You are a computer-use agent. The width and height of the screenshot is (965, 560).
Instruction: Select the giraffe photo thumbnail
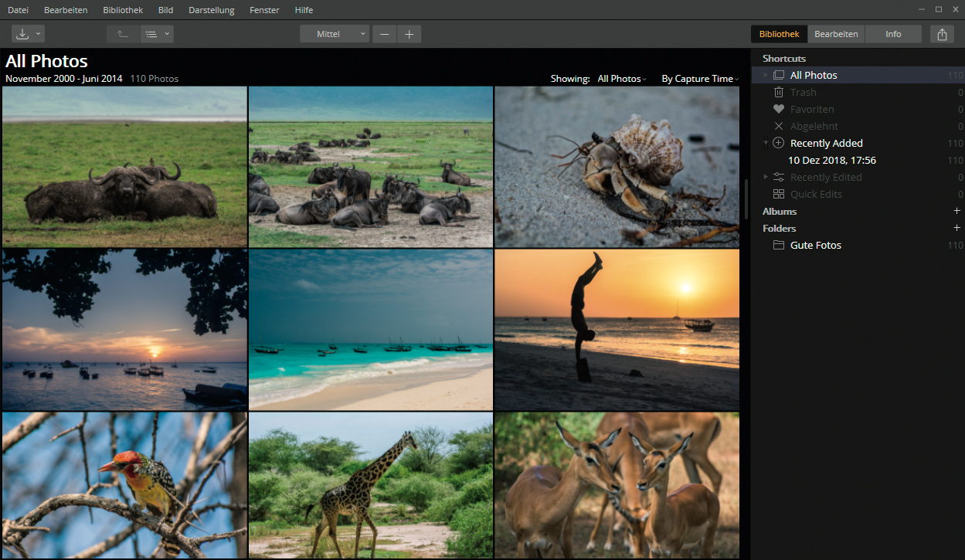tap(370, 484)
